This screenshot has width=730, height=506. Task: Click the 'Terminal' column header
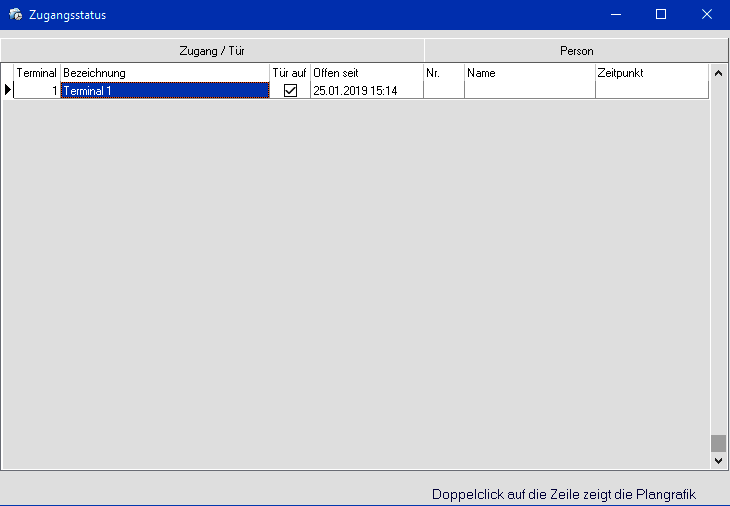coord(37,73)
